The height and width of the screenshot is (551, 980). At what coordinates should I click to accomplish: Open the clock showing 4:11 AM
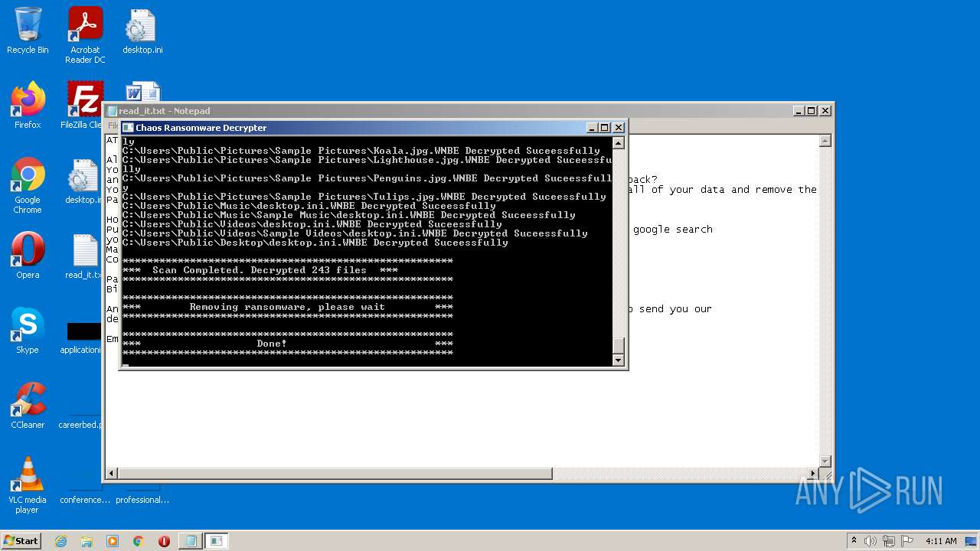click(x=941, y=541)
